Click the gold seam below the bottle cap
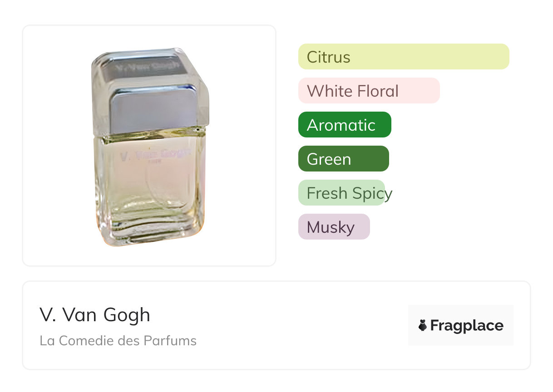This screenshot has height=392, width=553. click(150, 132)
